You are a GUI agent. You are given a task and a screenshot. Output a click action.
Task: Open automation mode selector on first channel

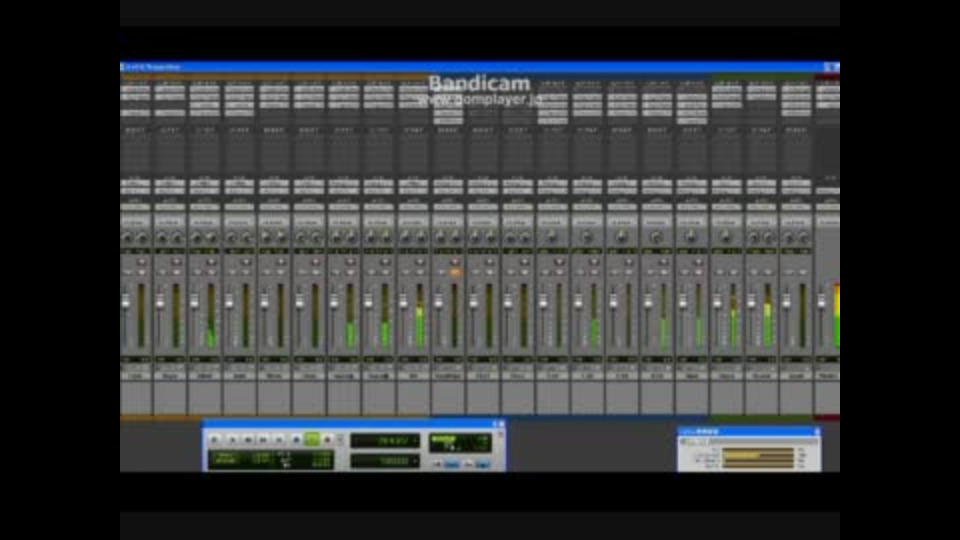(135, 206)
